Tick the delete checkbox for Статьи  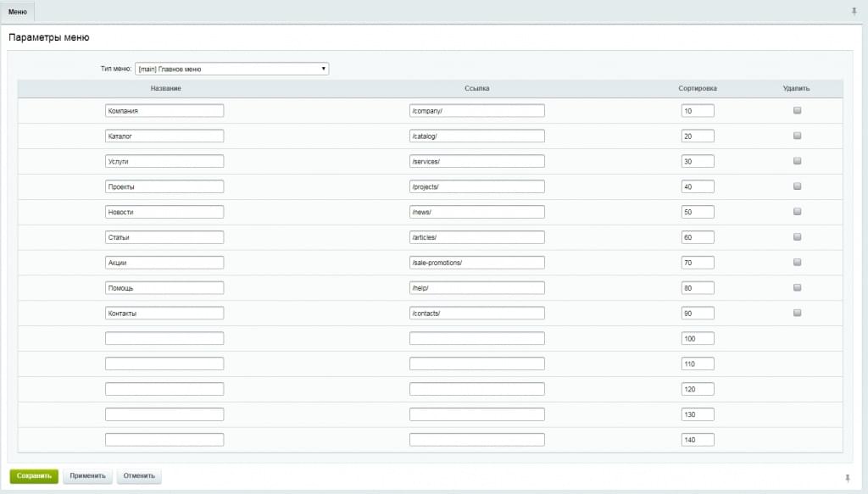click(x=797, y=236)
